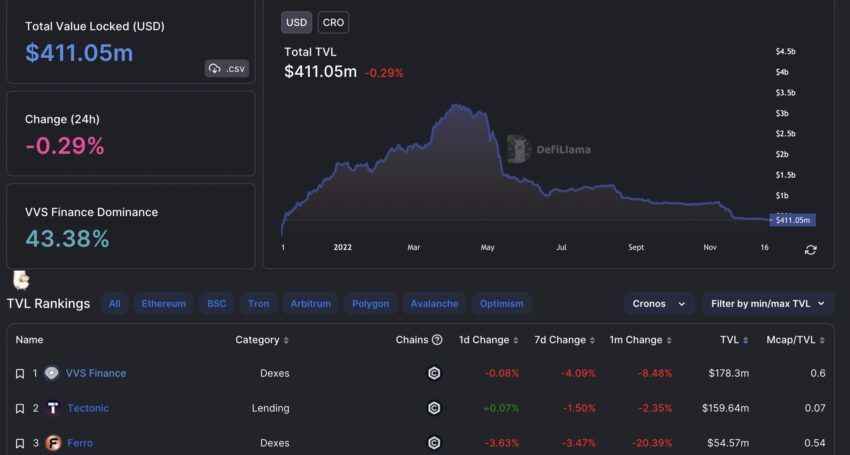This screenshot has width=850, height=455.
Task: Sort table by TVL column
Action: pyautogui.click(x=734, y=340)
